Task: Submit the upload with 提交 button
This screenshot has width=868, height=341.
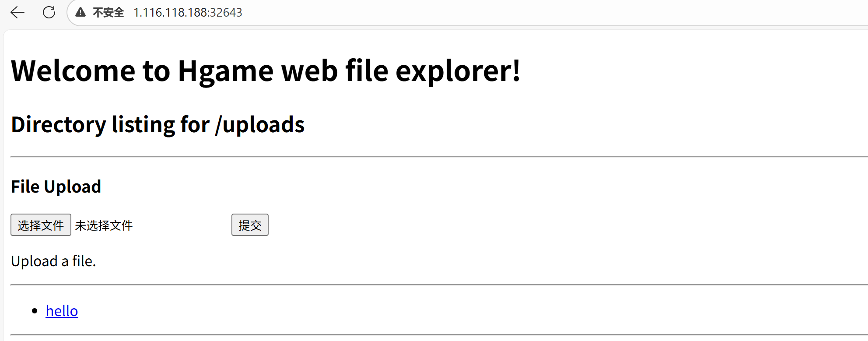Action: coord(250,225)
